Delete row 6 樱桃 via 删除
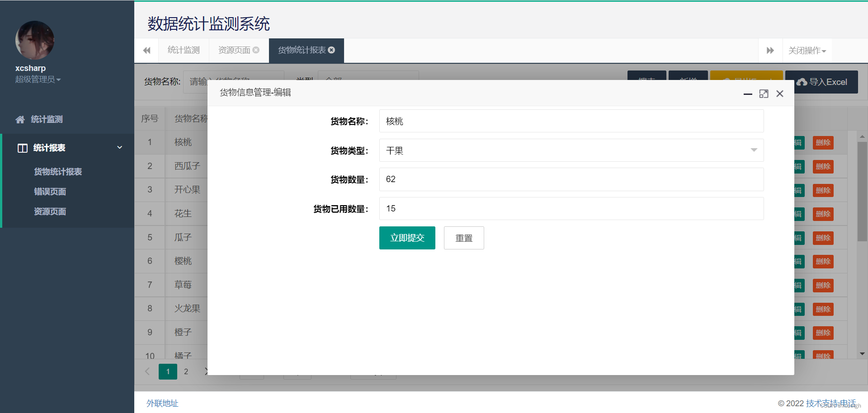Viewport: 868px width, 413px height. click(x=823, y=262)
